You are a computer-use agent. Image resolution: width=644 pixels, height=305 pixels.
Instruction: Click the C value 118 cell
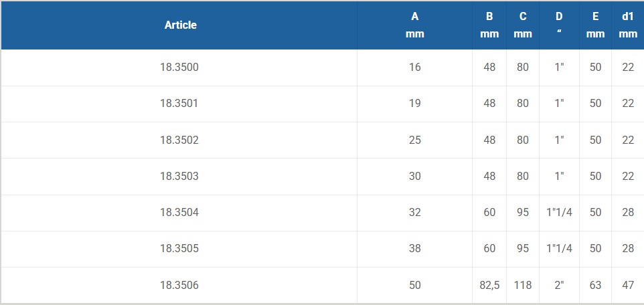coord(523,286)
